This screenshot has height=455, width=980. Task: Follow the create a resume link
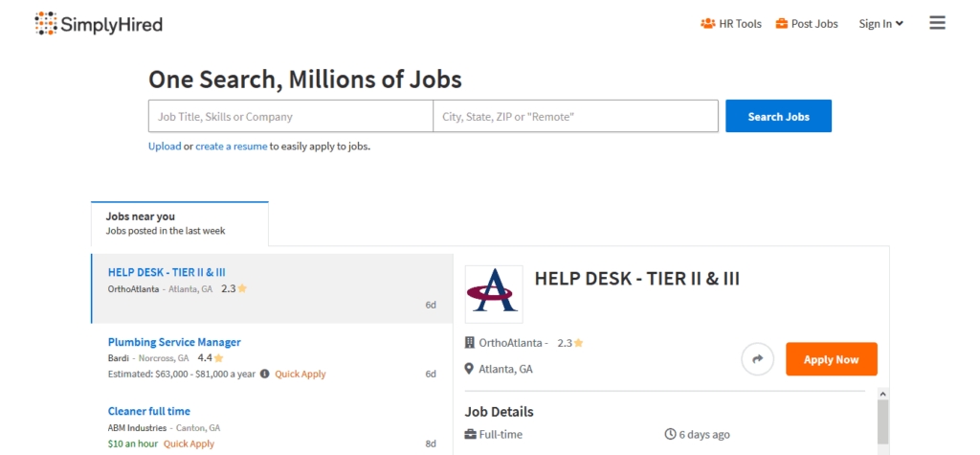coord(231,147)
